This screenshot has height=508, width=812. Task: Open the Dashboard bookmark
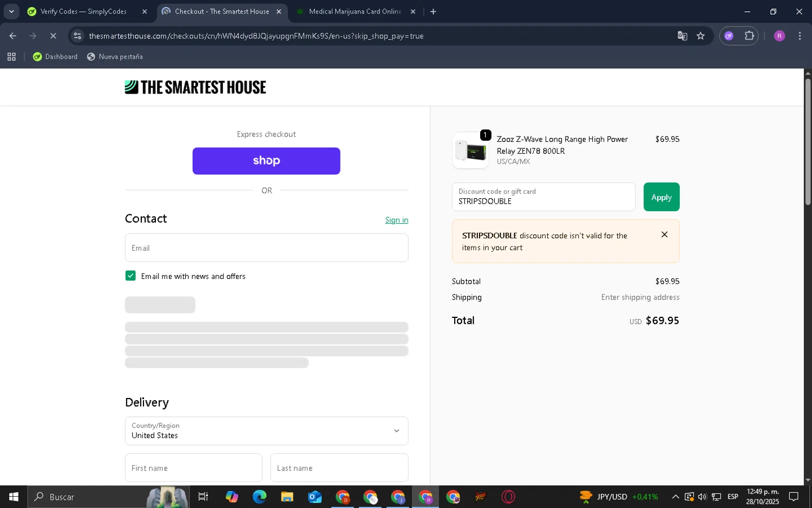point(55,56)
